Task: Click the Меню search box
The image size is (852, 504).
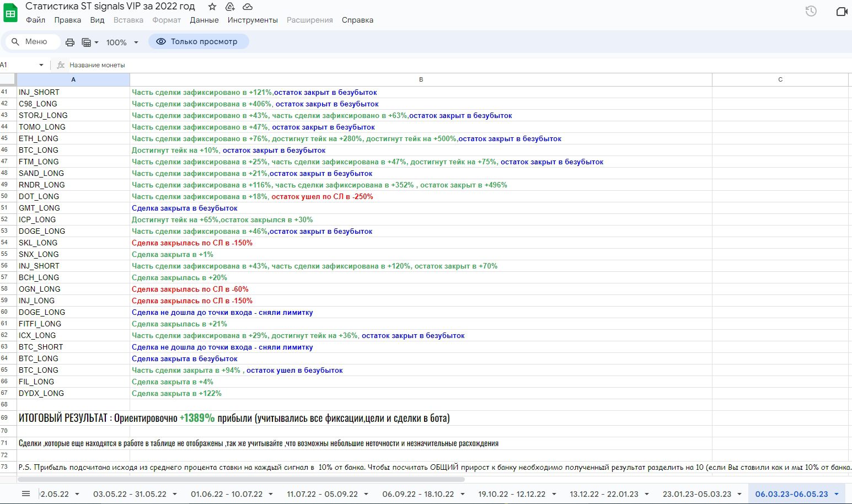Action: pos(32,41)
